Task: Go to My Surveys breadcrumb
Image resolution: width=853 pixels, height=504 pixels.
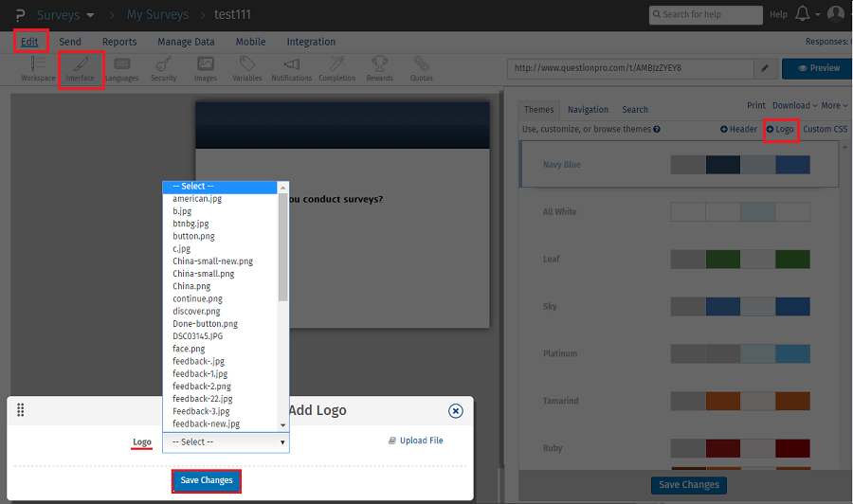Action: [x=157, y=14]
